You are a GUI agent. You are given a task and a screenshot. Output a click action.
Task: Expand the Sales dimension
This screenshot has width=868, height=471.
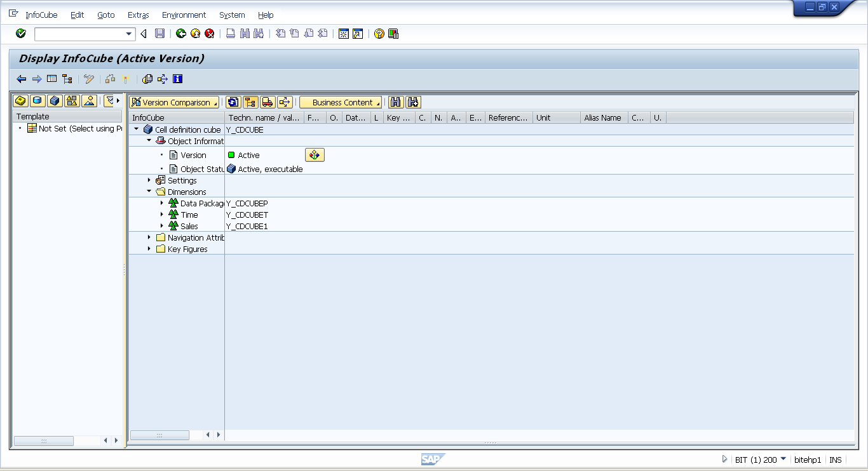coord(162,226)
